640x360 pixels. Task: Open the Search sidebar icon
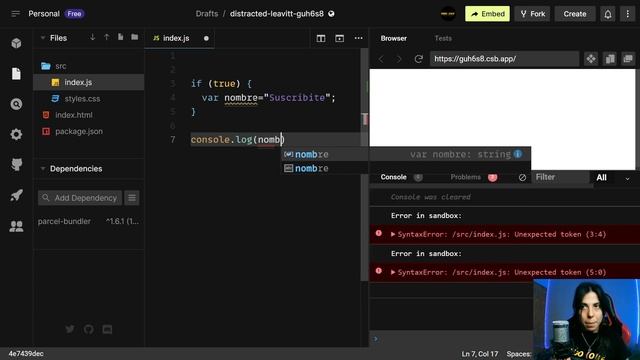coord(16,104)
